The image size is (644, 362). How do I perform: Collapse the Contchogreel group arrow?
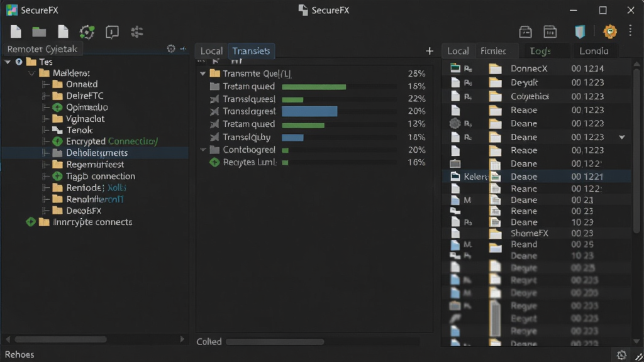(203, 150)
